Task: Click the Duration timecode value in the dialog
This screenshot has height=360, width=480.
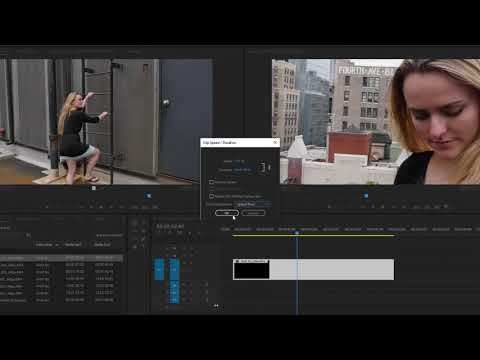Action: tap(243, 170)
